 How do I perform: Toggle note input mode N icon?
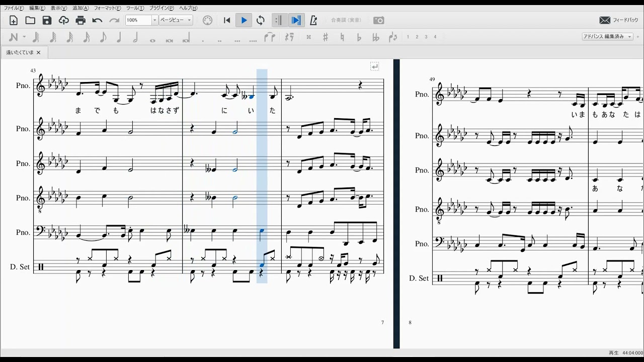pyautogui.click(x=13, y=37)
